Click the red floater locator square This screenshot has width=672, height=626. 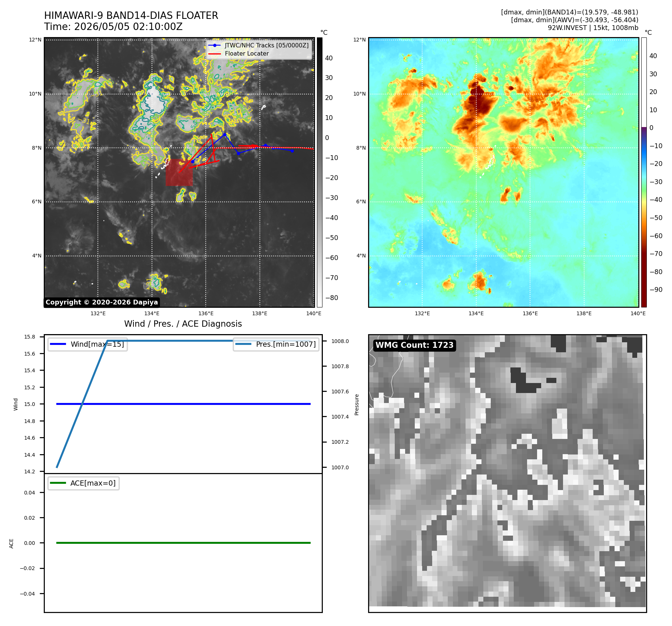pos(179,173)
